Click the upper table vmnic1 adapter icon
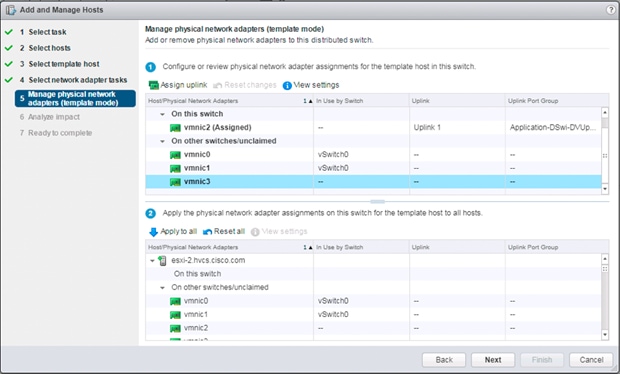 [175, 168]
